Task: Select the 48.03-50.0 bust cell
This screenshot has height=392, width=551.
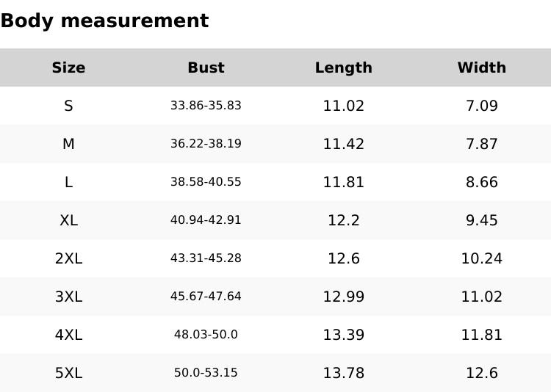Action: 206,335
